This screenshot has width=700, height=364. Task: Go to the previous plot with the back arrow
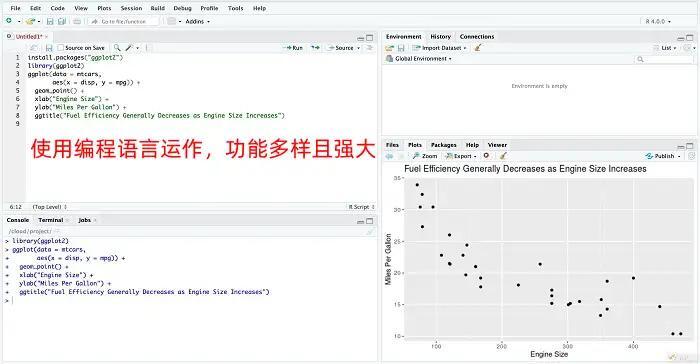(389, 156)
